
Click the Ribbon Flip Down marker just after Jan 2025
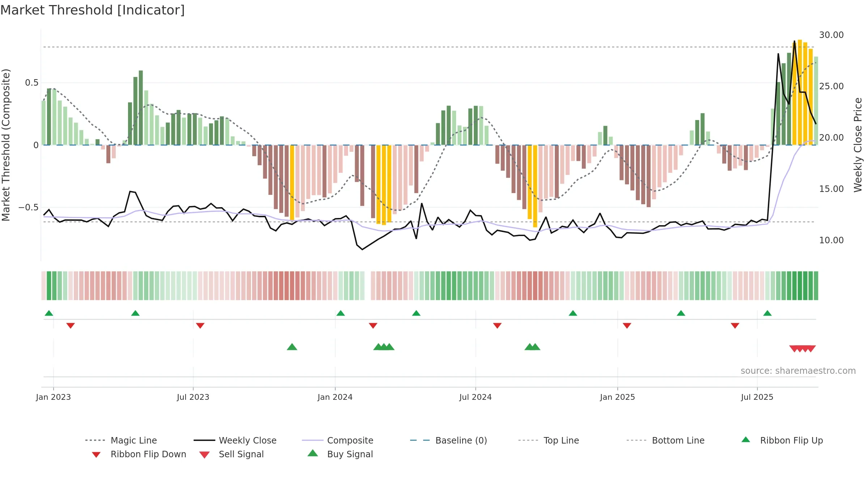(627, 326)
